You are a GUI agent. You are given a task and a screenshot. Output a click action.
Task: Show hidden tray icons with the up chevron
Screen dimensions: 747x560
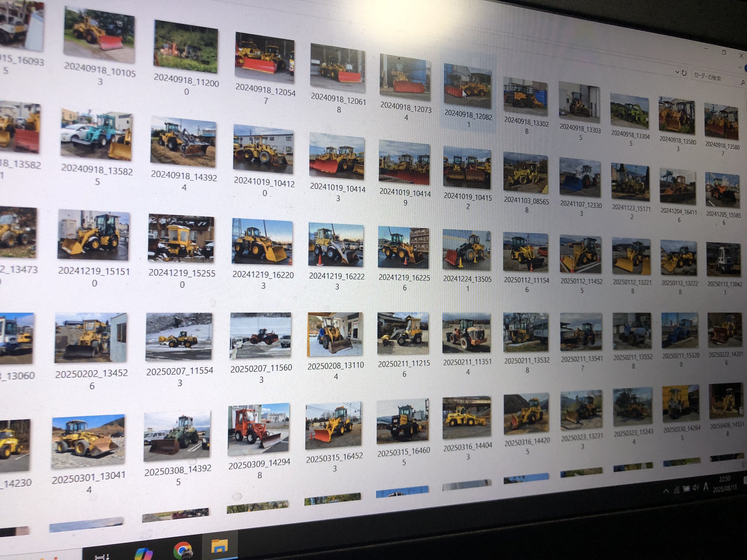666,492
